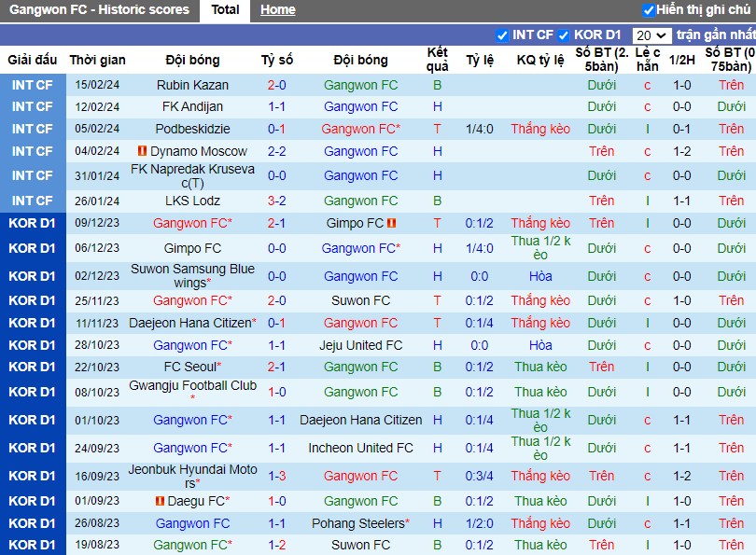Click the Tỷ lệ column header
Image resolution: width=756 pixels, height=555 pixels.
coord(479,60)
